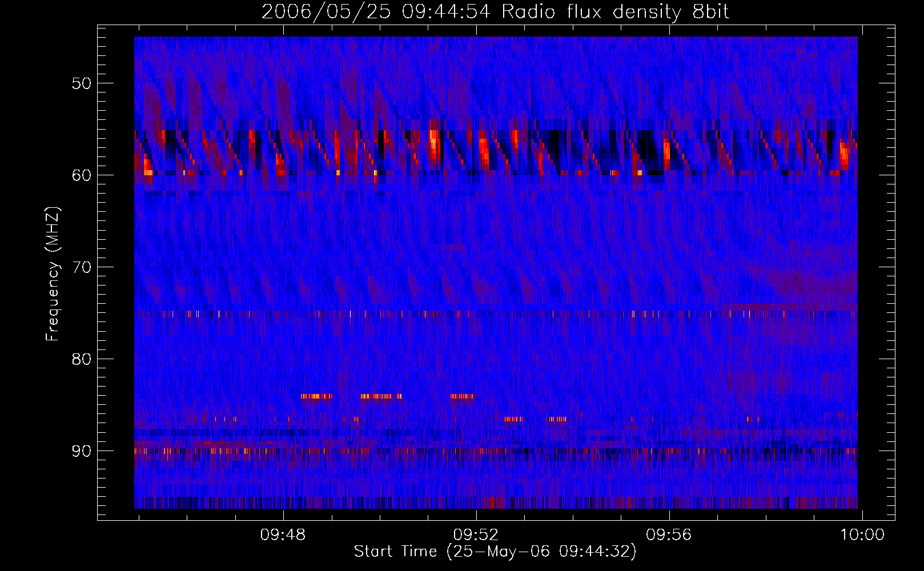Viewport: 924px width, 571px height.
Task: Click the 09:56 time tick label
Action: [x=669, y=535]
